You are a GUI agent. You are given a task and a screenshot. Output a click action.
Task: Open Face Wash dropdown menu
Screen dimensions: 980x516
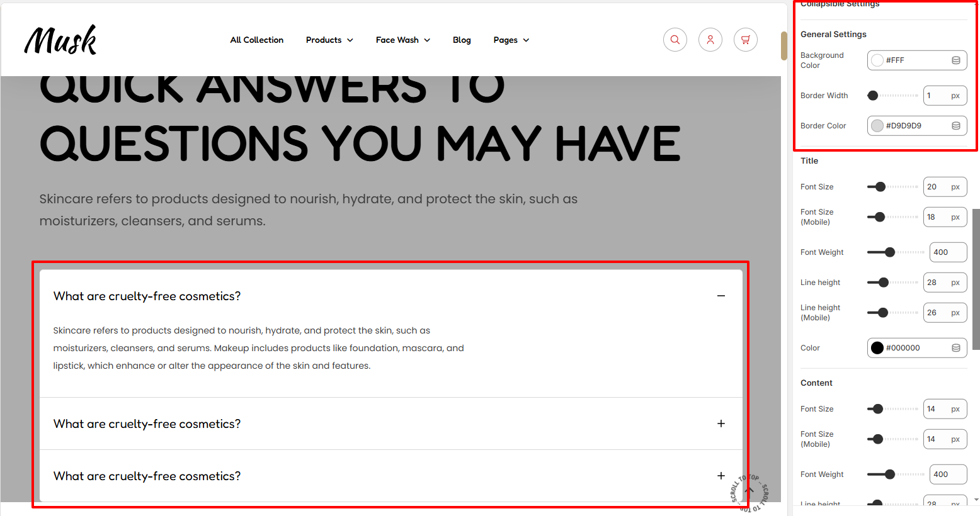click(x=403, y=40)
